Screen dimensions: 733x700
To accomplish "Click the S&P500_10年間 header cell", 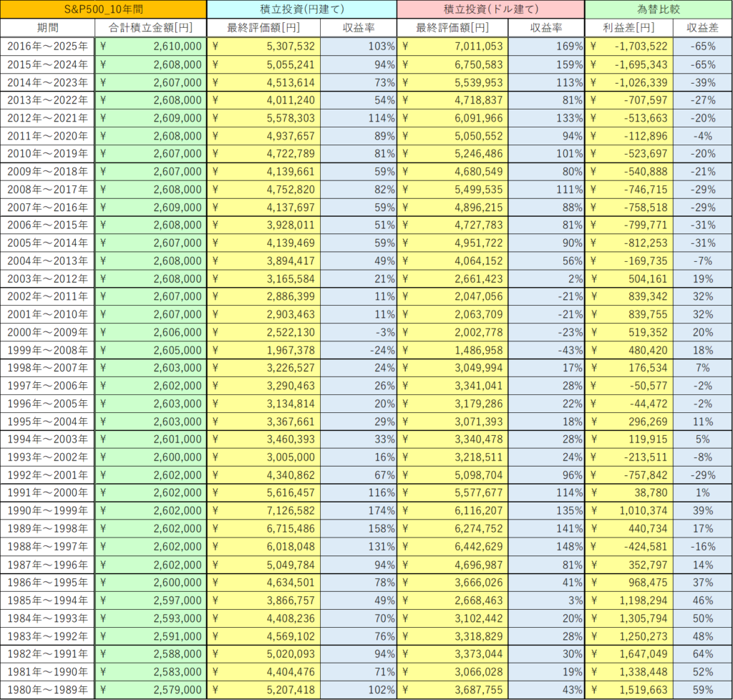I will (104, 9).
